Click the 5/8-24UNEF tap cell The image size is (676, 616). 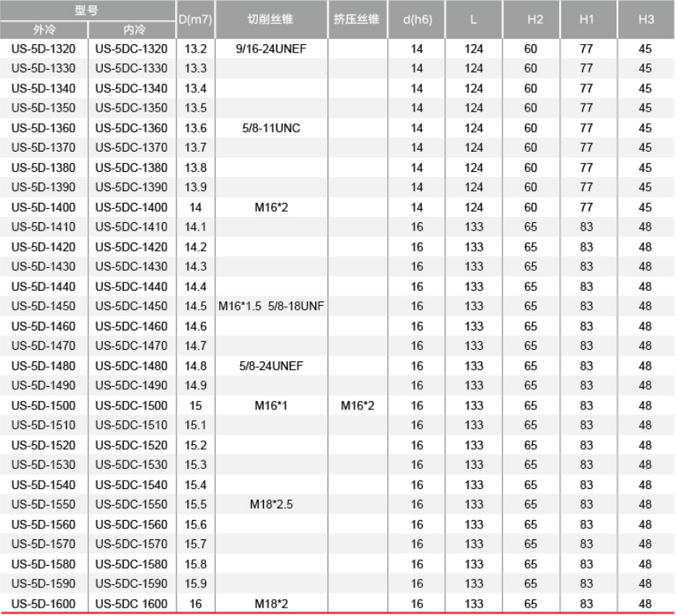tap(269, 366)
